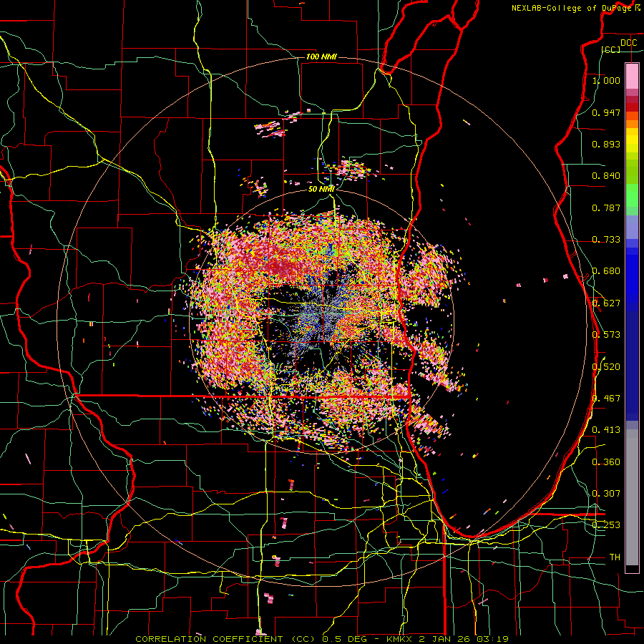644x644 pixels.
Task: Select the 0.307 scale value
Action: pos(606,494)
